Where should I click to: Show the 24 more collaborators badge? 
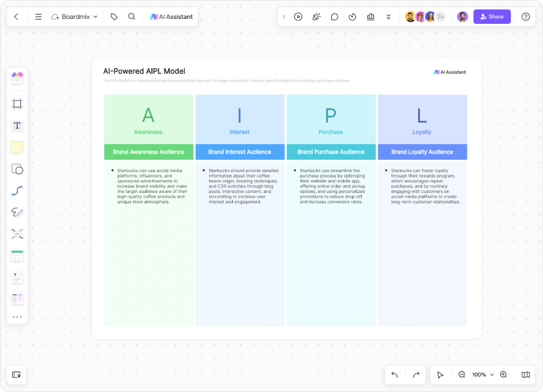[440, 17]
